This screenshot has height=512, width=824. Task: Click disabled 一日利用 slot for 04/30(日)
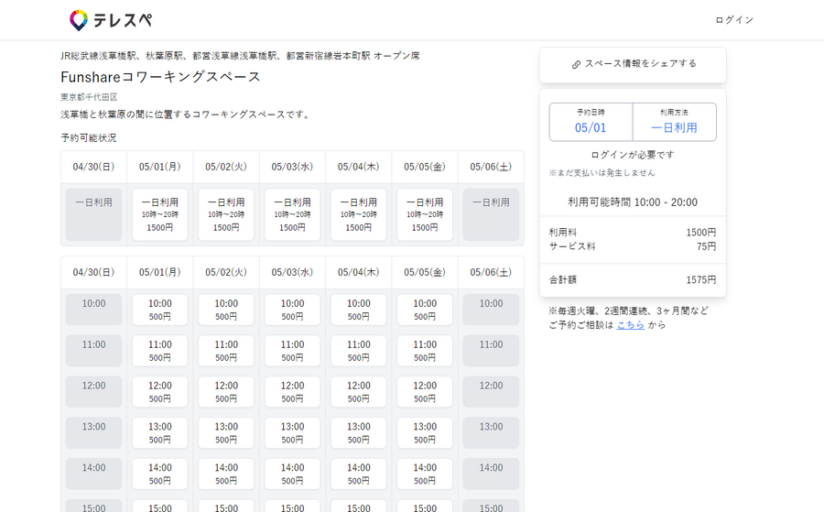[x=94, y=214]
